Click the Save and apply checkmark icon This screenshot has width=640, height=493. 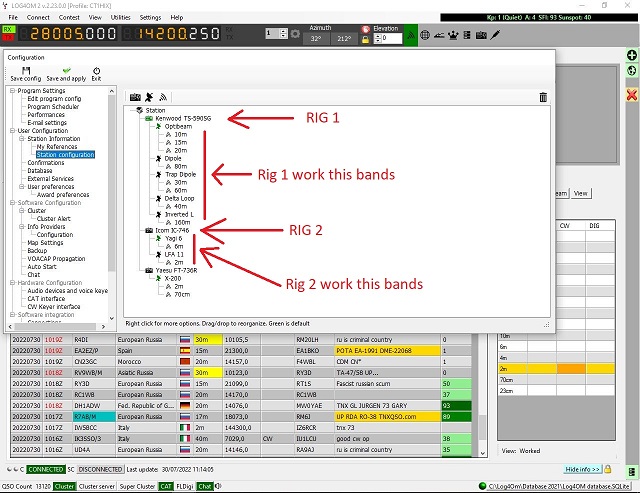pos(67,70)
